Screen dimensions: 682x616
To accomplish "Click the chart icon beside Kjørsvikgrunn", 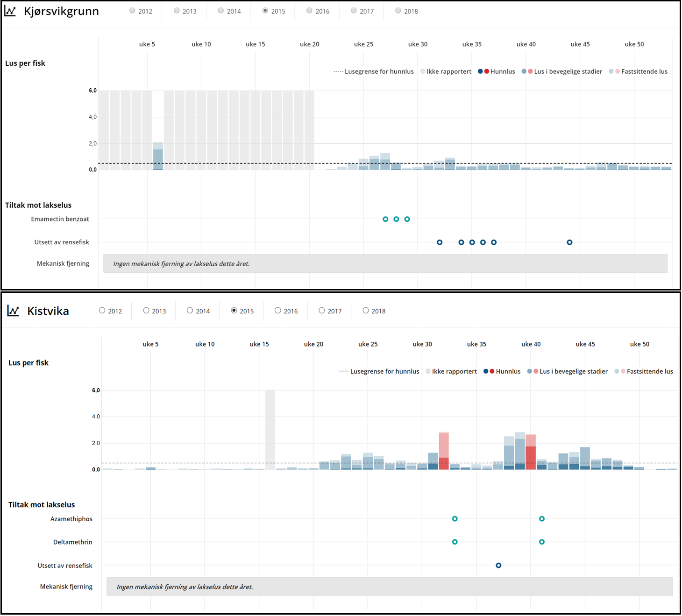I will click(10, 11).
